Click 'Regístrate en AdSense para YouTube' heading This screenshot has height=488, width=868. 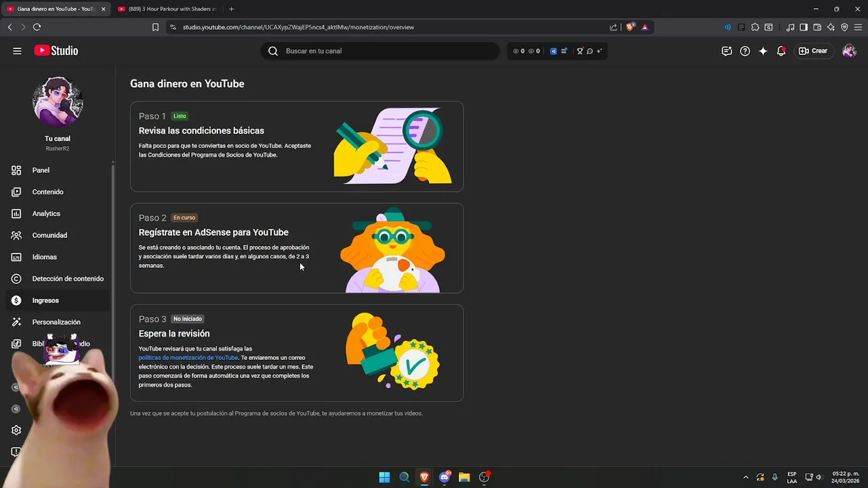213,232
